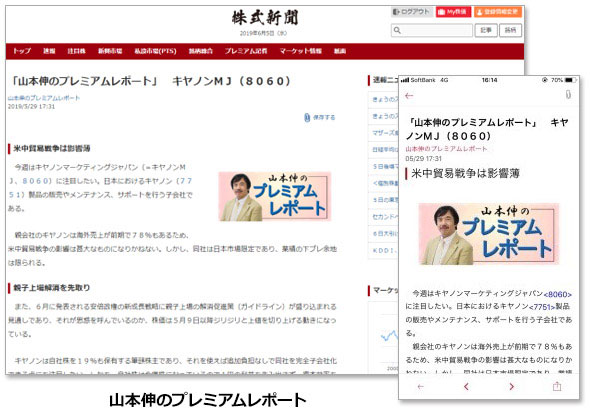Click the clip 保存する save icon

319,117
